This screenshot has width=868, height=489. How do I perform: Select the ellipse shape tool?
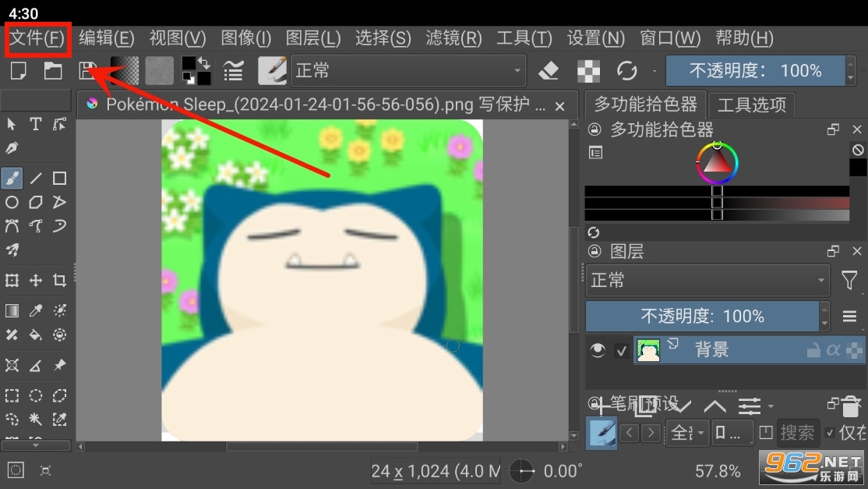coord(12,202)
